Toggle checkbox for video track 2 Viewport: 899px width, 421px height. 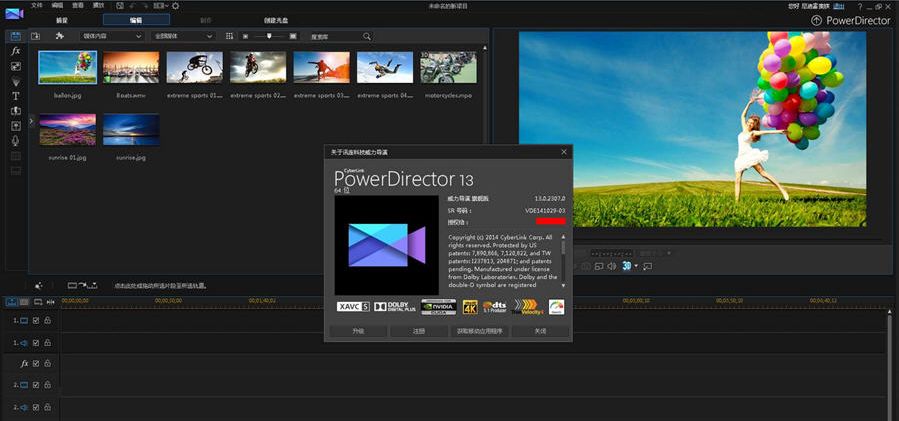36,385
